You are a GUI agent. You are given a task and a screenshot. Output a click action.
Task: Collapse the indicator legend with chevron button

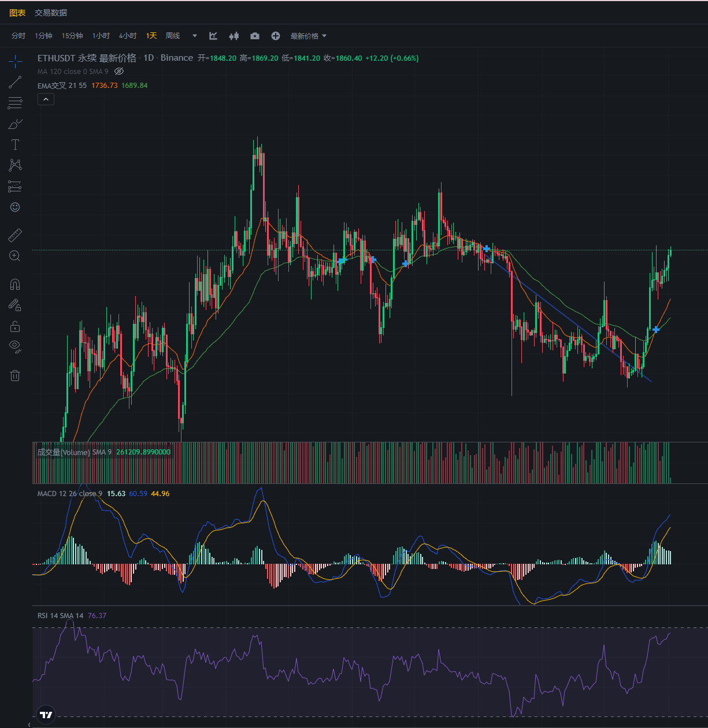click(x=46, y=99)
